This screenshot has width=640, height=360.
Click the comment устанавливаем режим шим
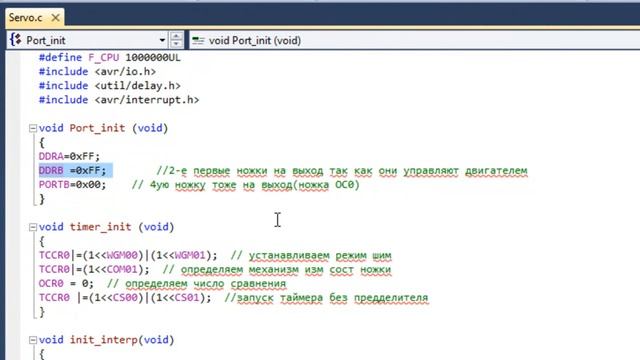click(x=311, y=256)
